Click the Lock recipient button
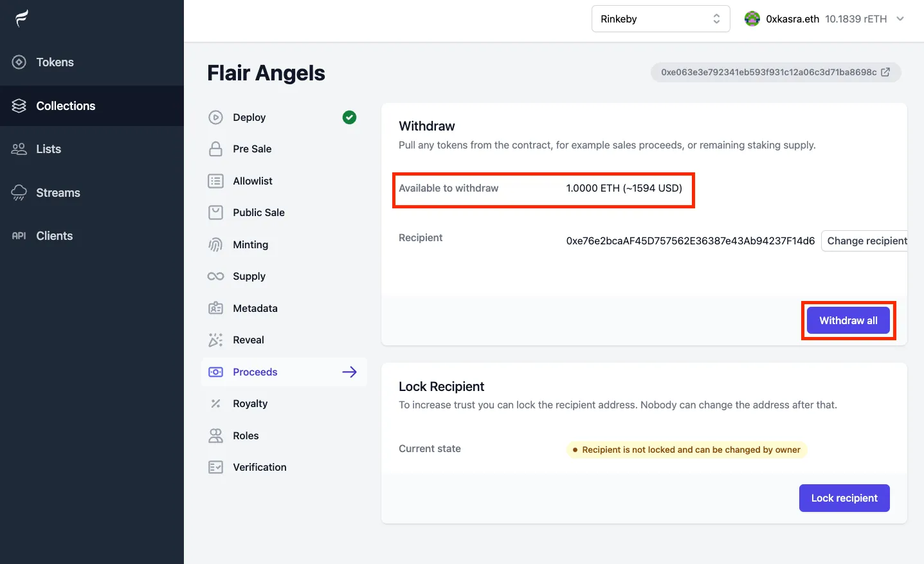This screenshot has height=564, width=924. coord(844,498)
